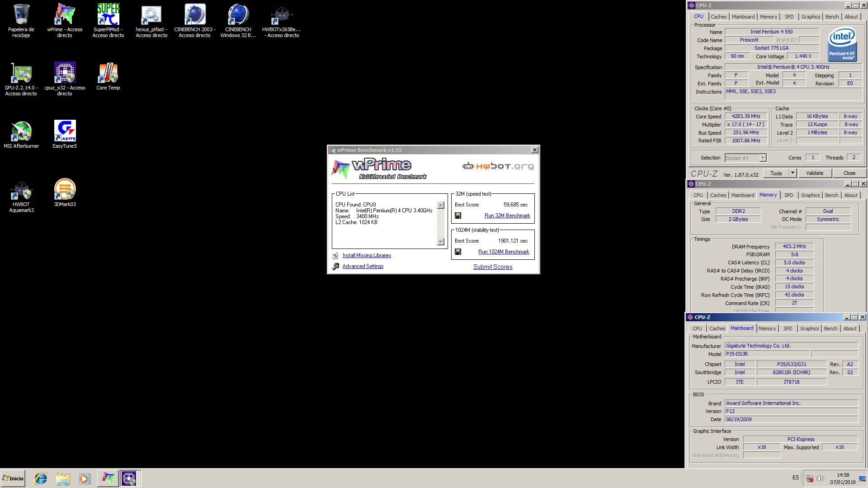Open Advanced Settings in wPrime

(x=363, y=266)
